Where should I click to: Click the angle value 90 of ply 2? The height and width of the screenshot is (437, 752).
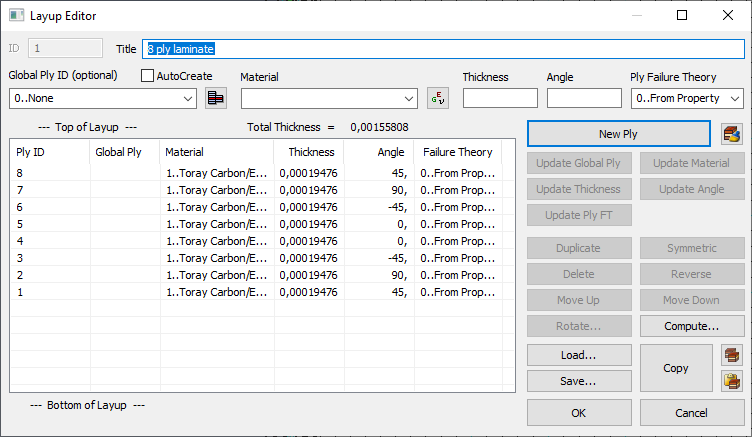[399, 275]
